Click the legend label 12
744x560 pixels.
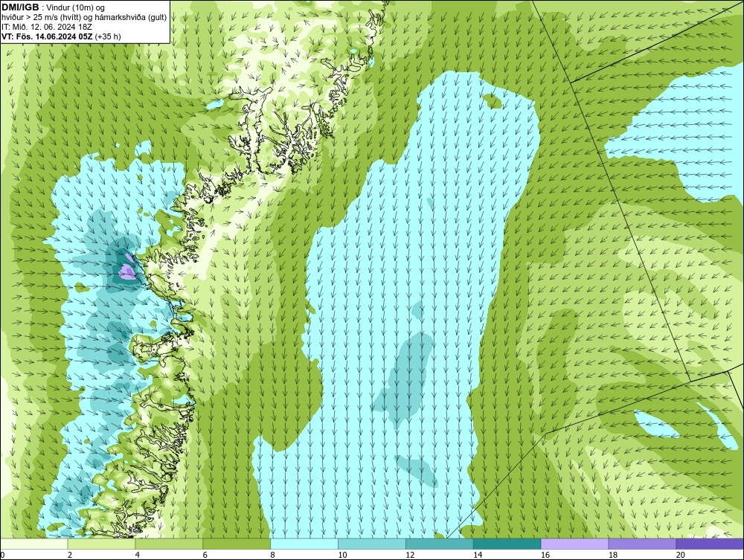[x=410, y=555]
